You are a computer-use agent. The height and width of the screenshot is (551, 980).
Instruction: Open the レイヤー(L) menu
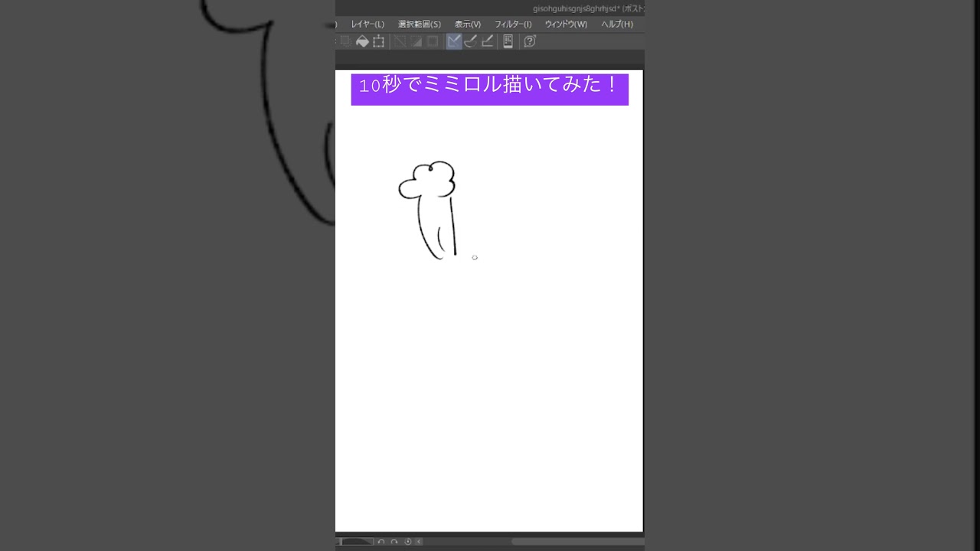[x=367, y=24]
